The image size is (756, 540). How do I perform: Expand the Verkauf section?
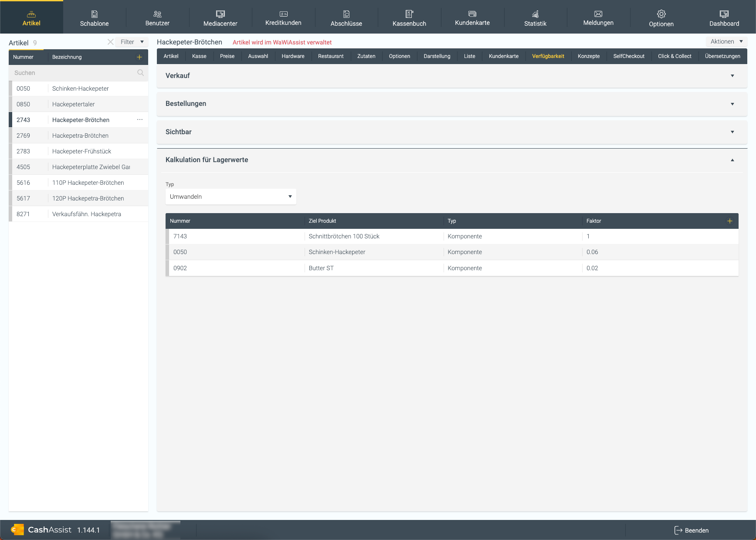(732, 76)
